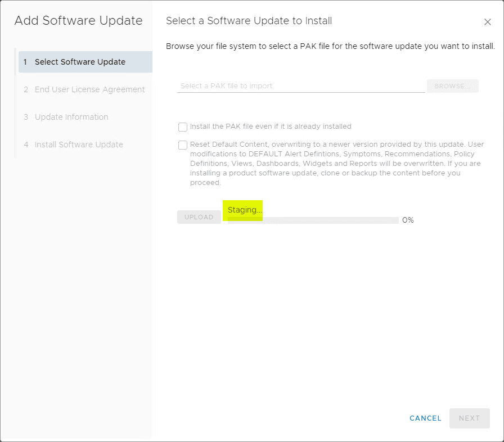Viewport: 504px width, 442px height.
Task: Click the highlighted Staging status text
Action: 245,210
